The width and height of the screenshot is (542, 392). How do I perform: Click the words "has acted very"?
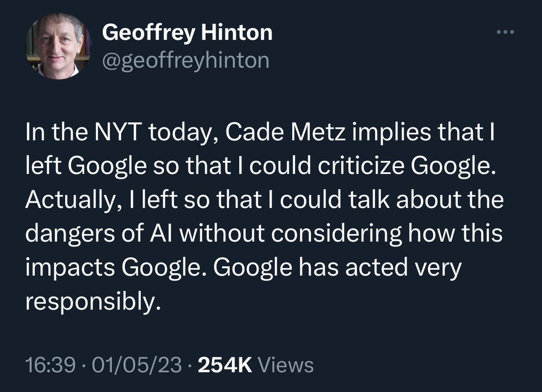[376, 268]
